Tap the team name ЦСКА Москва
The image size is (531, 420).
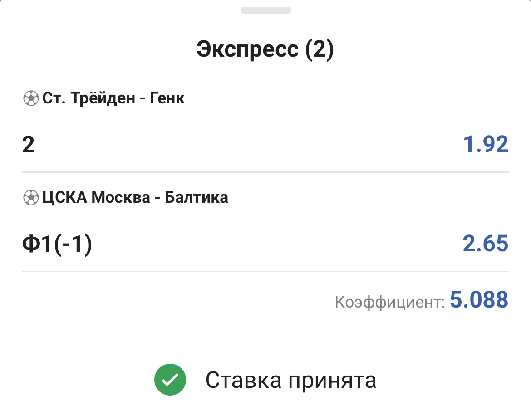click(96, 198)
